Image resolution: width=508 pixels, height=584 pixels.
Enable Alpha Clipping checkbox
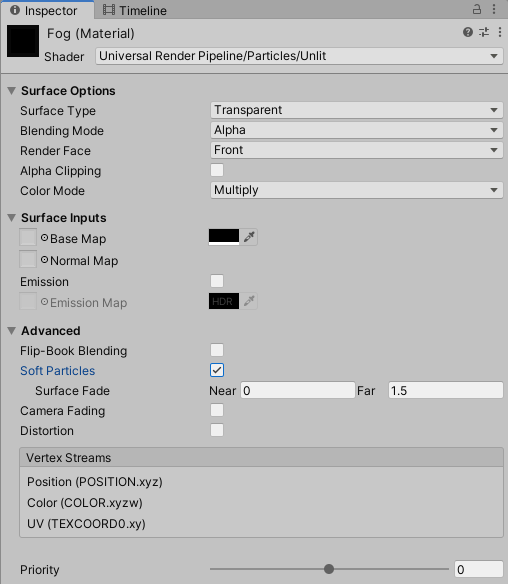tap(217, 170)
